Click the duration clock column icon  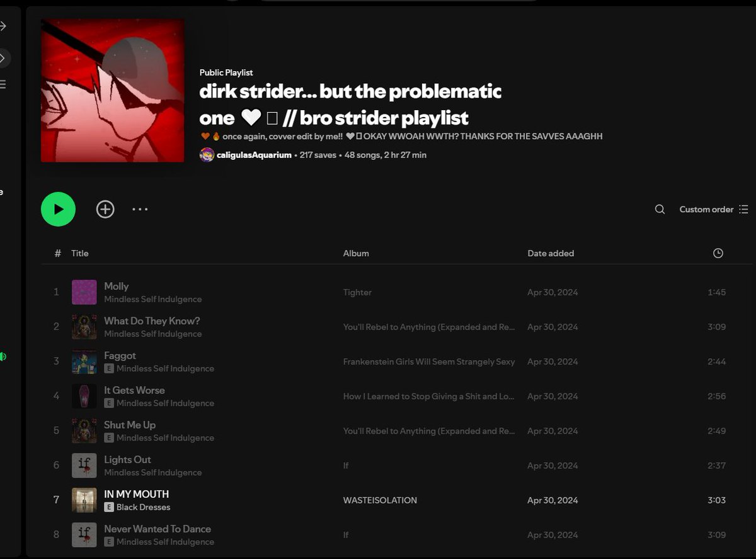click(718, 252)
